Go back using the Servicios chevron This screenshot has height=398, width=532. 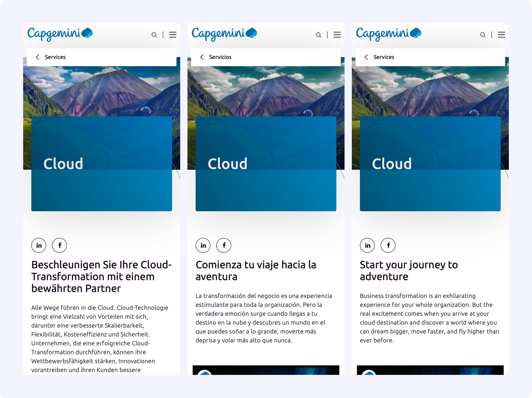tap(202, 57)
